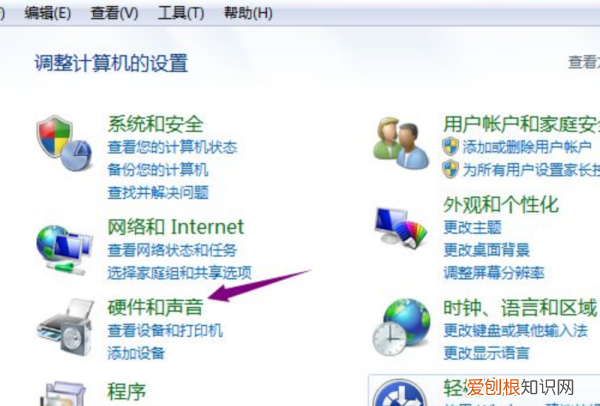Click 添加或删除用户帐户 link
Screen dimensions: 600x406
527,147
